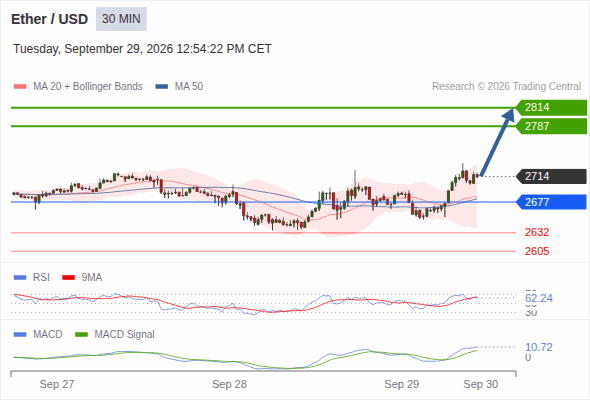This screenshot has height=400, width=590.
Task: Click the MACD value 10.72
Action: pos(539,347)
